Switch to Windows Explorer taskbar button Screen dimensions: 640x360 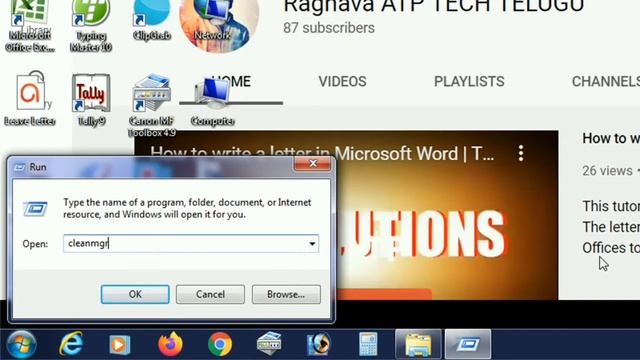point(418,344)
